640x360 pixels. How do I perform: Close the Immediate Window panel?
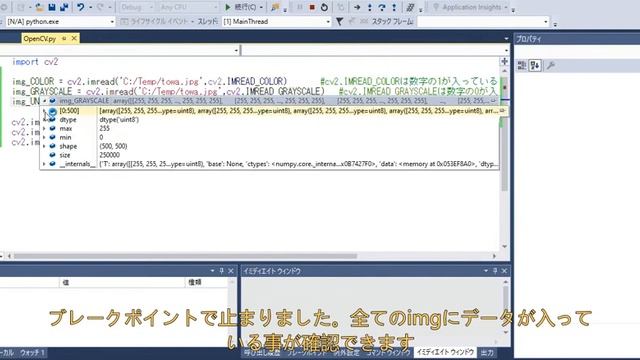click(x=504, y=271)
